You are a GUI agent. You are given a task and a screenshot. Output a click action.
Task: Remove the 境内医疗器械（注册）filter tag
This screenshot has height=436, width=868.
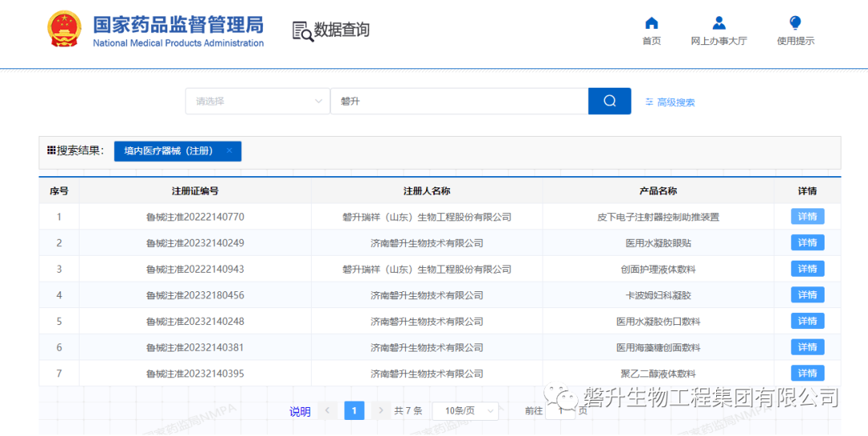229,150
